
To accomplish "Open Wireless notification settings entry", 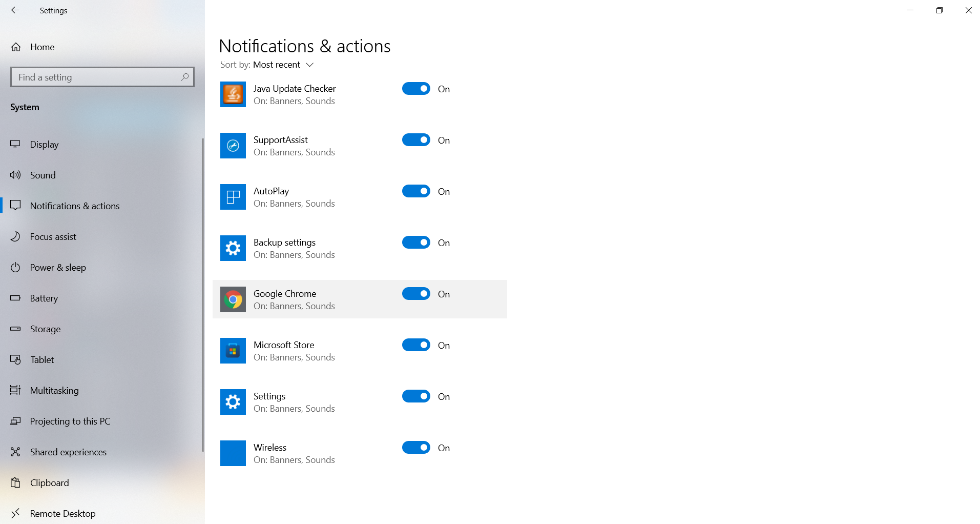I will click(x=360, y=453).
